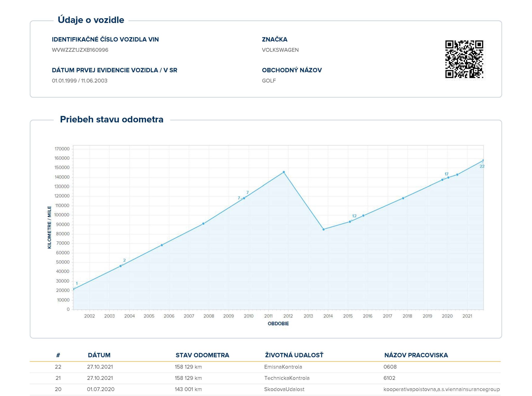
Task: Click the kooperativapoistovna workplace name
Action: pyautogui.click(x=441, y=389)
